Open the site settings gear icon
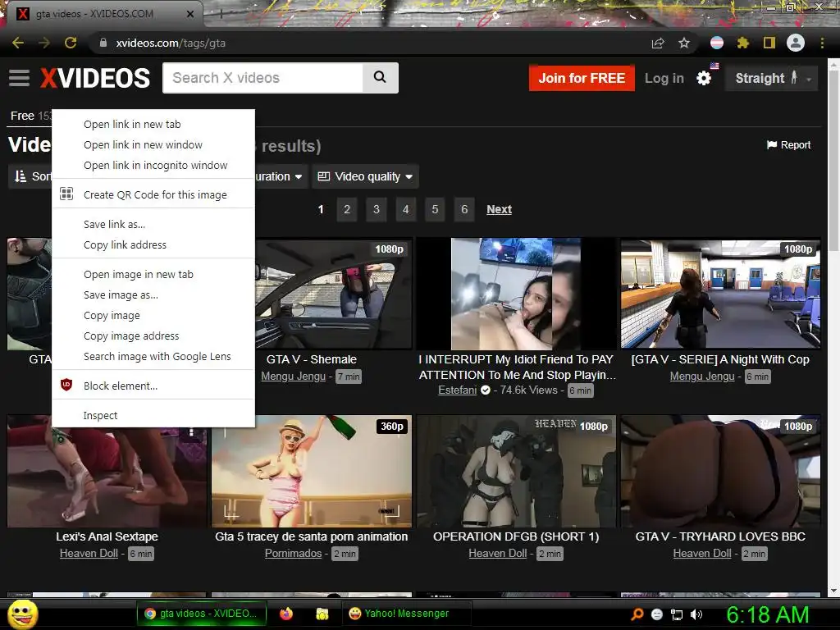The image size is (840, 630). click(x=704, y=78)
